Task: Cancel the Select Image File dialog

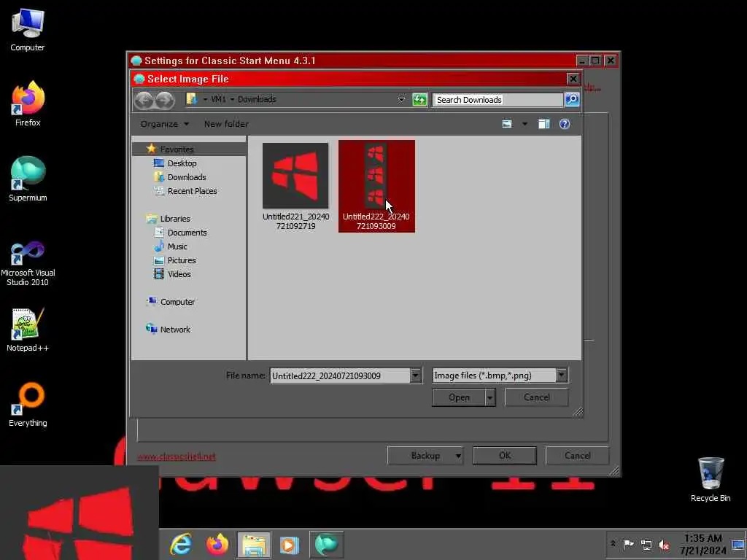Action: coord(536,397)
